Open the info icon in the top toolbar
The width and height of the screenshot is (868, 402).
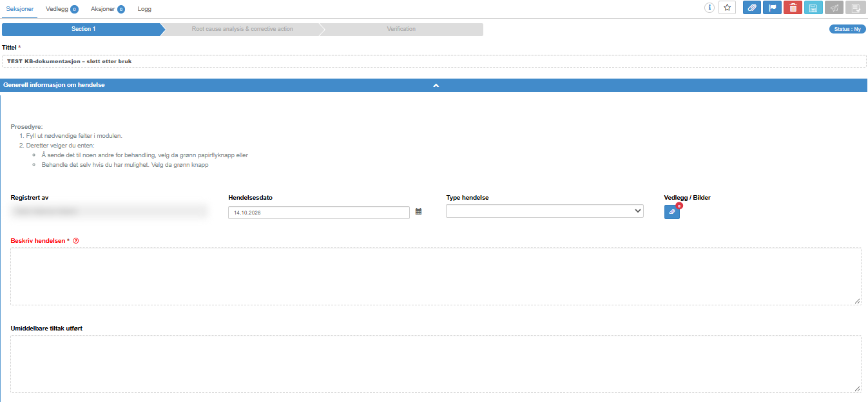[x=709, y=8]
